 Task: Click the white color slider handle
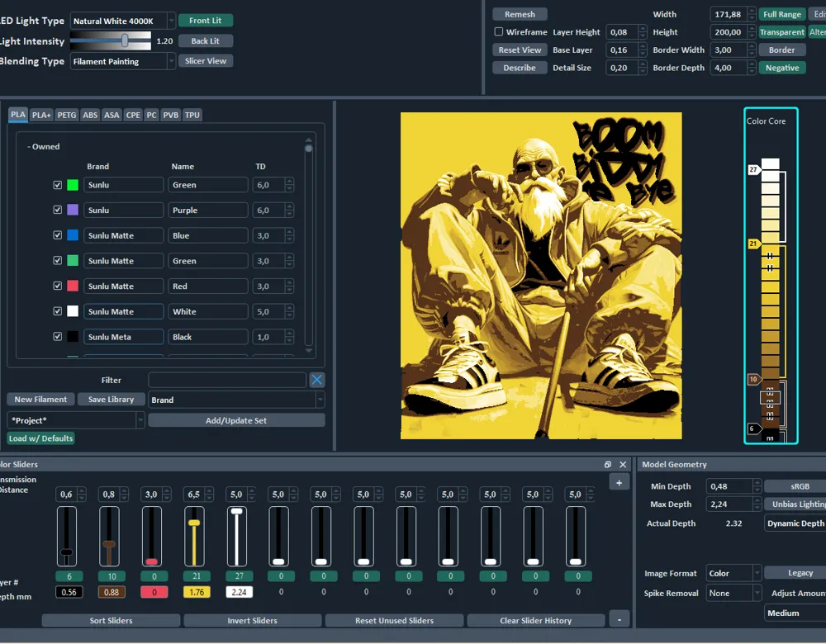click(x=236, y=511)
